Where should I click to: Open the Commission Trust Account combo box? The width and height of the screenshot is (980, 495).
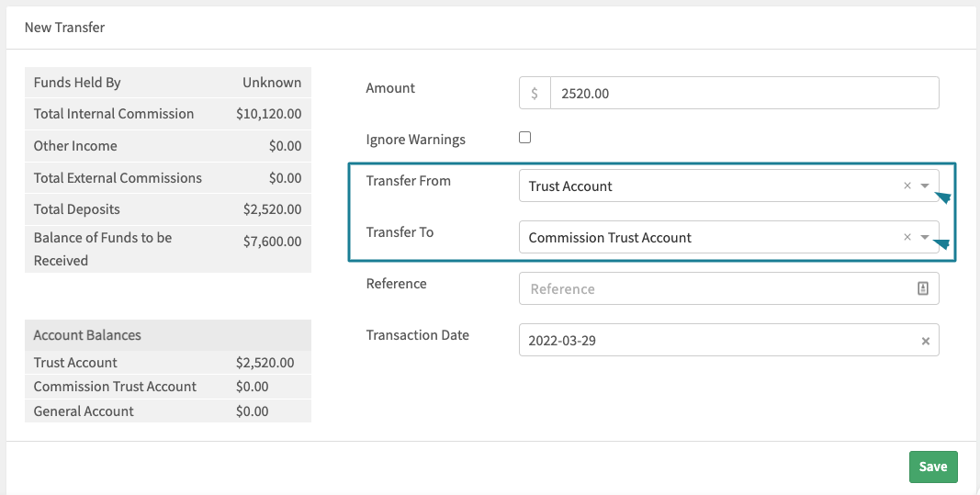[728, 237]
